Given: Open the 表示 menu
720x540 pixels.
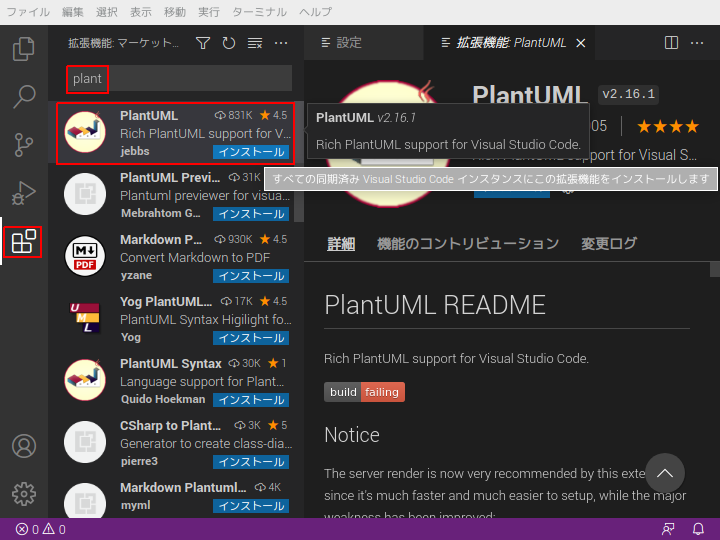Looking at the screenshot, I should (x=141, y=12).
